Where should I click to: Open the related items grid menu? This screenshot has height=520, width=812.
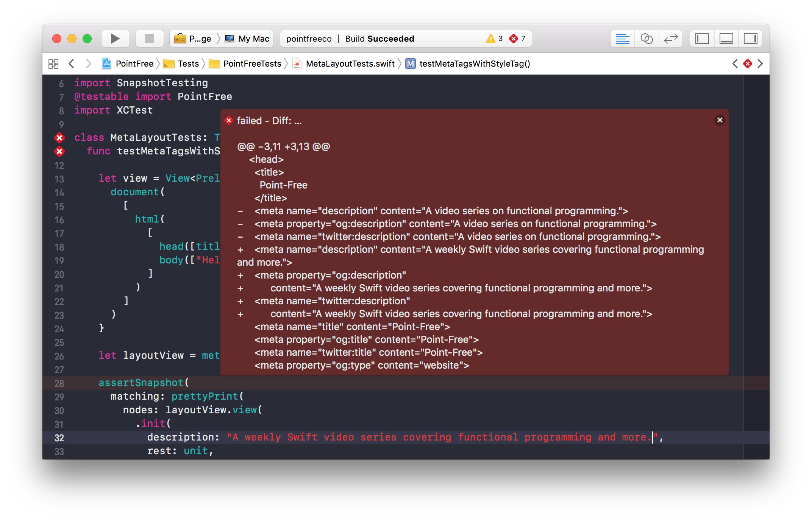(x=53, y=64)
